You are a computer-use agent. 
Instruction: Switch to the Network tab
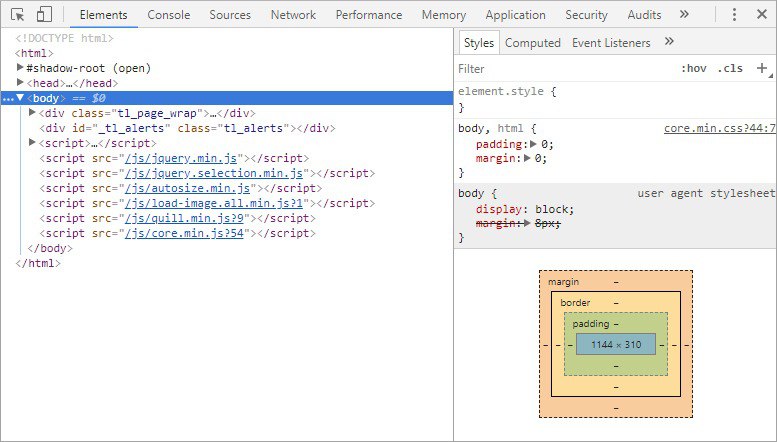pos(293,15)
